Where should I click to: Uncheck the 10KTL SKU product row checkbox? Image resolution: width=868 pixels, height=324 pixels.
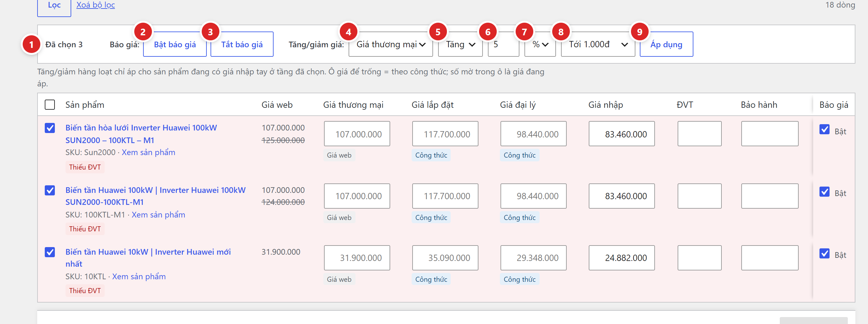(x=50, y=252)
